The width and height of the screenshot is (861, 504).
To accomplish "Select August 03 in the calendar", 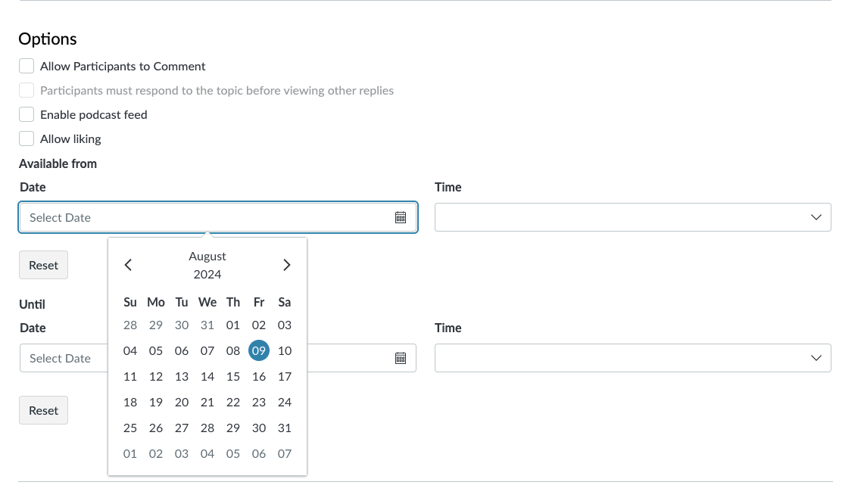I will [285, 325].
